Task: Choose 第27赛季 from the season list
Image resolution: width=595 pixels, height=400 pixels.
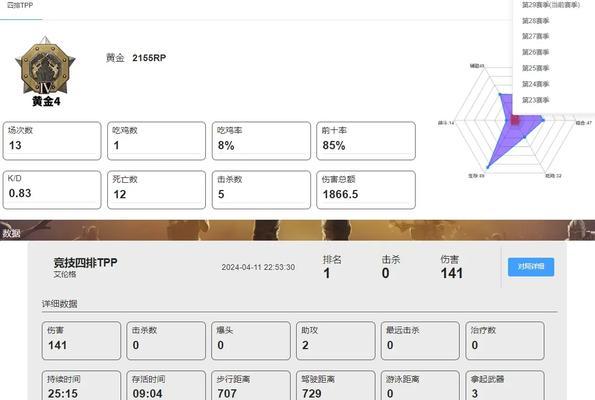Action: pos(535,36)
